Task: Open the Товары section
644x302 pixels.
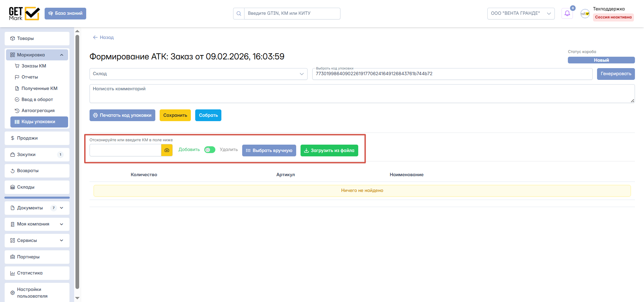Action: (x=37, y=38)
